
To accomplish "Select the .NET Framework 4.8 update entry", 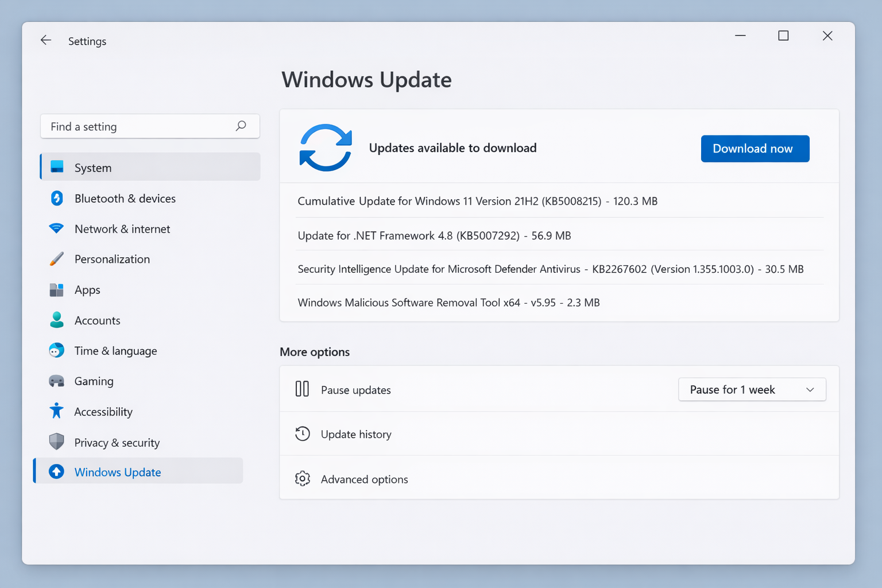I will [559, 235].
